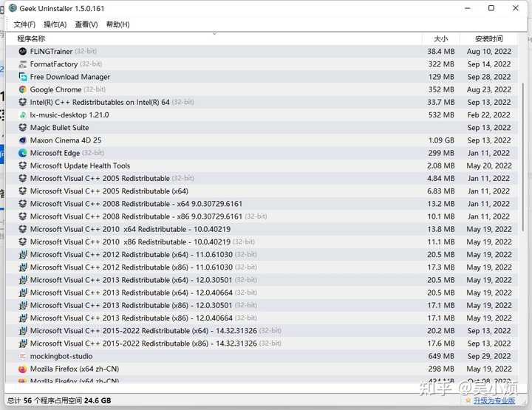Open the 文件(F) menu
Viewport: 532px width, 410px height.
tap(24, 24)
